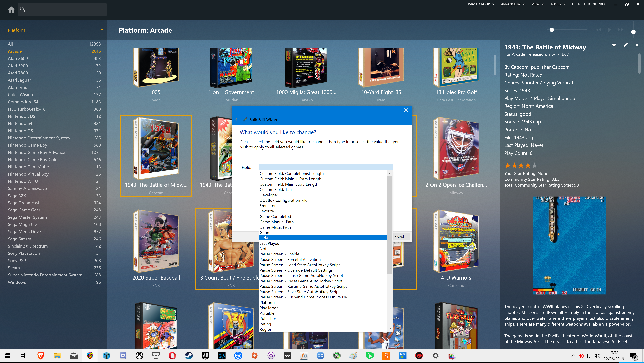This screenshot has width=644, height=363.
Task: Click the 1943 gameplay screenshot
Action: (569, 245)
